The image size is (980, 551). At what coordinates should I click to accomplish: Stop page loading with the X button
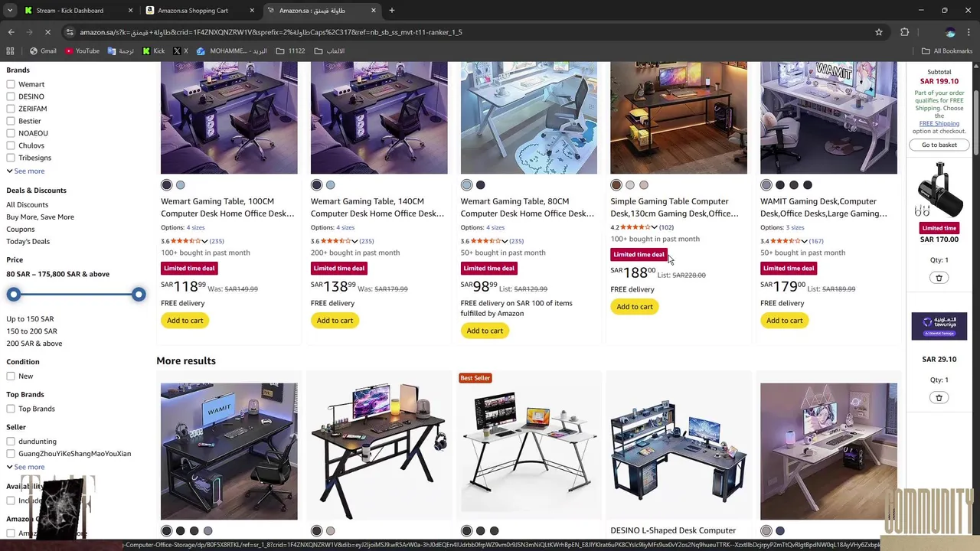(47, 32)
